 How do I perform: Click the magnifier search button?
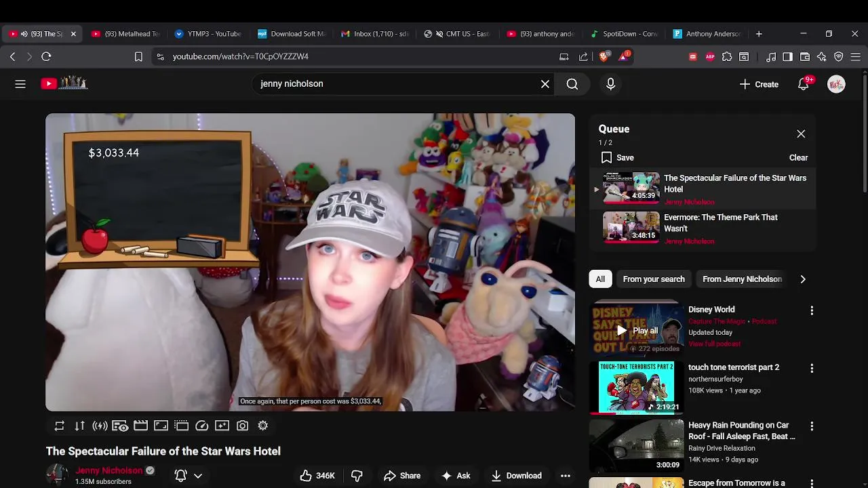pos(572,84)
